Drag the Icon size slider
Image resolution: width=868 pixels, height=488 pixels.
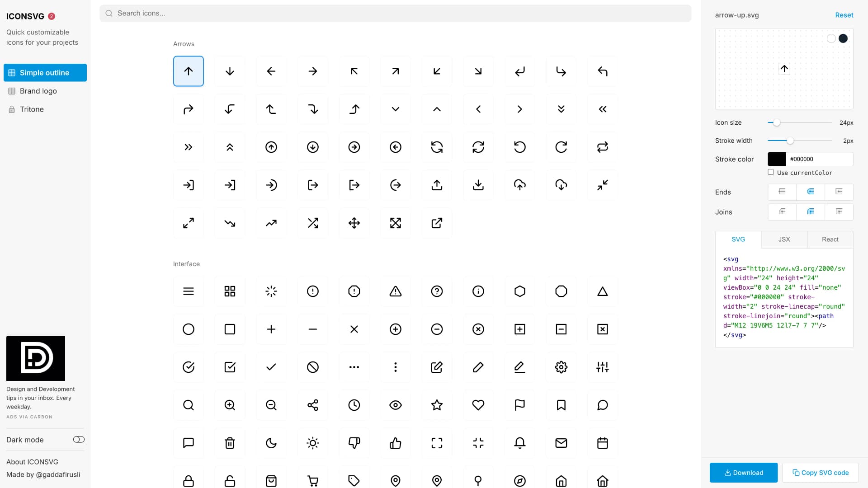click(x=776, y=123)
